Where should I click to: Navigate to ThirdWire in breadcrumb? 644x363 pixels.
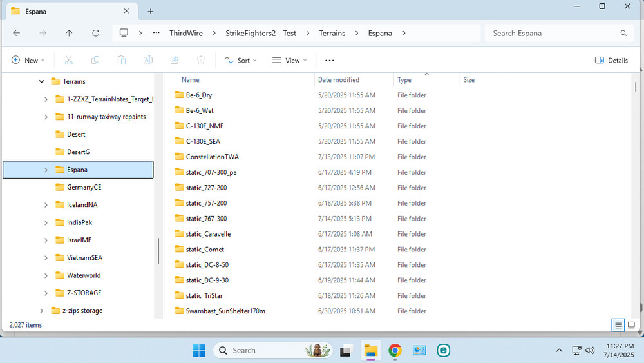point(186,34)
